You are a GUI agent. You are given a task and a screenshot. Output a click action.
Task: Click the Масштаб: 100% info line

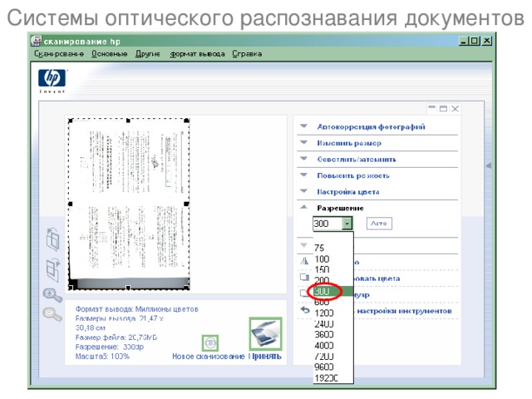(x=102, y=357)
